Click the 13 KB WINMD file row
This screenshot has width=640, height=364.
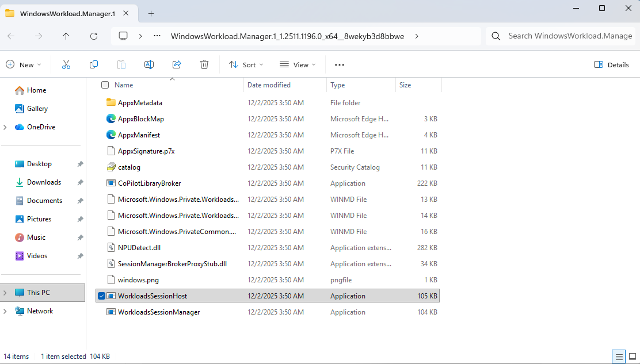268,200
